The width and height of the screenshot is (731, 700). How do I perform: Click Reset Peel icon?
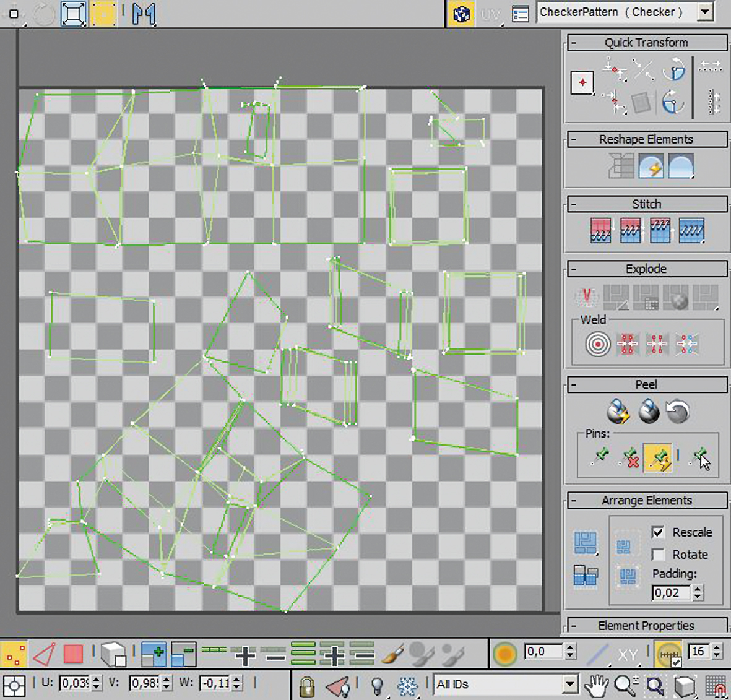pos(678,412)
